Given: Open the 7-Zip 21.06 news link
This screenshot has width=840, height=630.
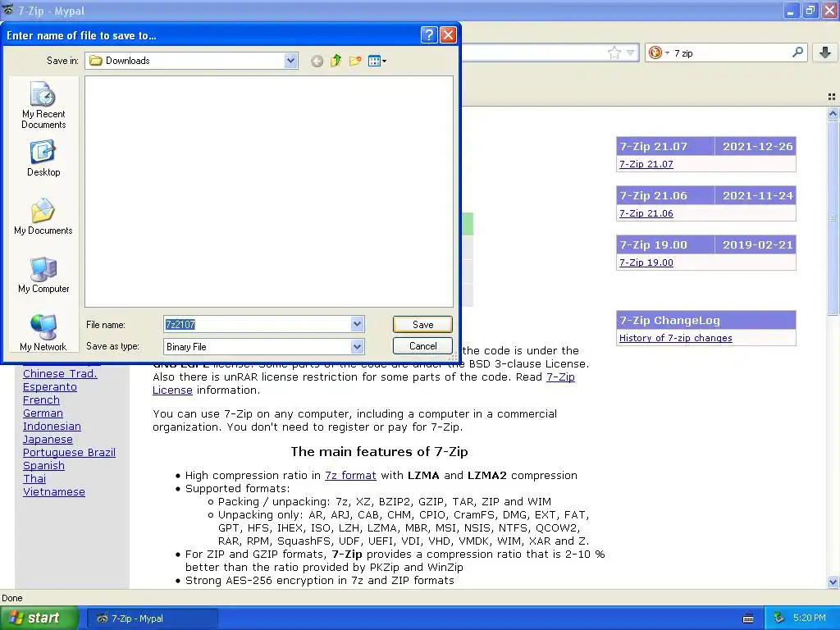Looking at the screenshot, I should pyautogui.click(x=646, y=213).
